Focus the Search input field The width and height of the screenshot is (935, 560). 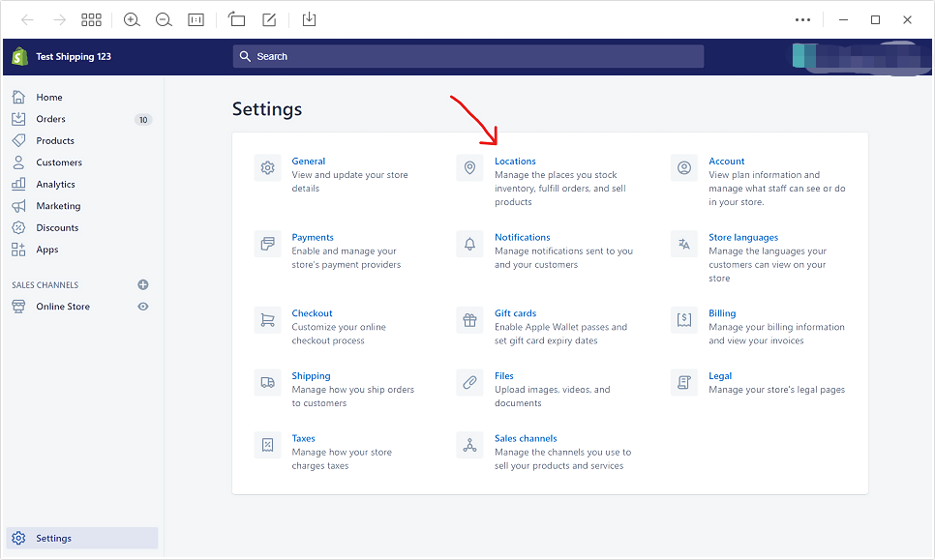click(x=468, y=56)
